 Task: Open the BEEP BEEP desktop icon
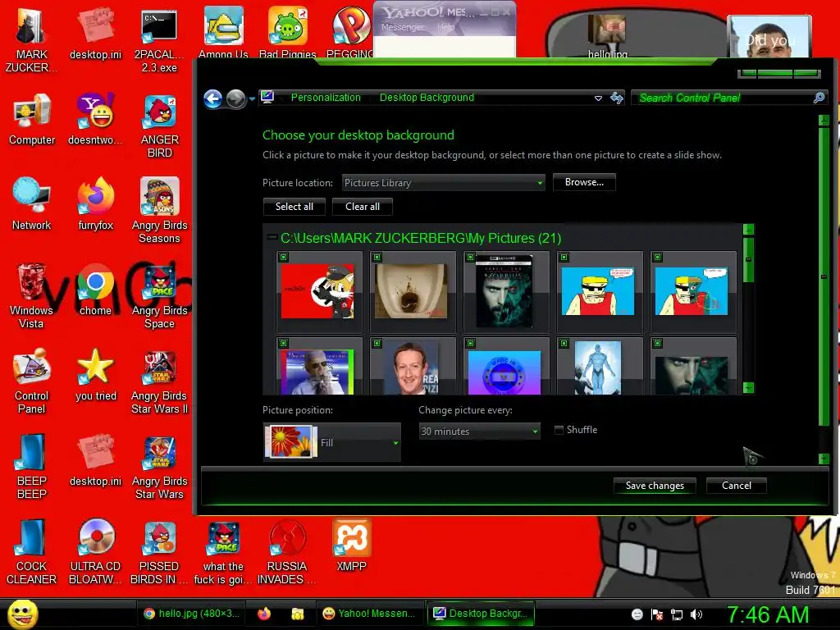(32, 467)
